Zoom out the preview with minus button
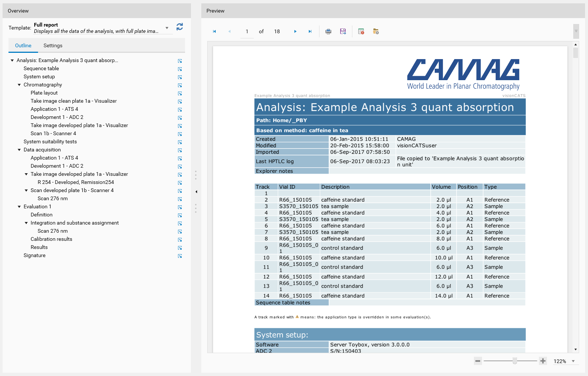588x376 pixels. 478,361
